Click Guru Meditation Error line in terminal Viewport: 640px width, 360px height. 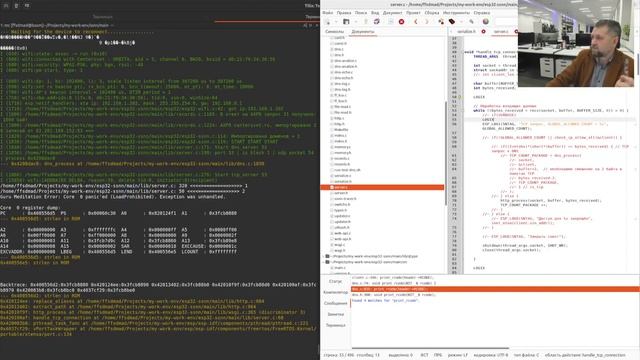(113, 197)
